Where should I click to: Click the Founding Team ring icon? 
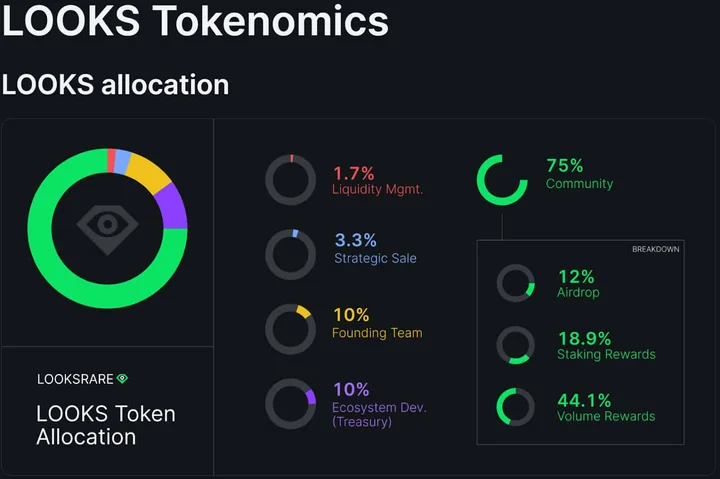tap(291, 329)
